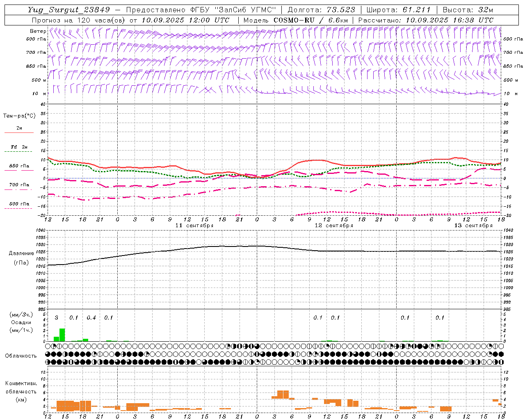Click the 11 сентября date label
Screen dimensions: 525x420
coord(194,226)
